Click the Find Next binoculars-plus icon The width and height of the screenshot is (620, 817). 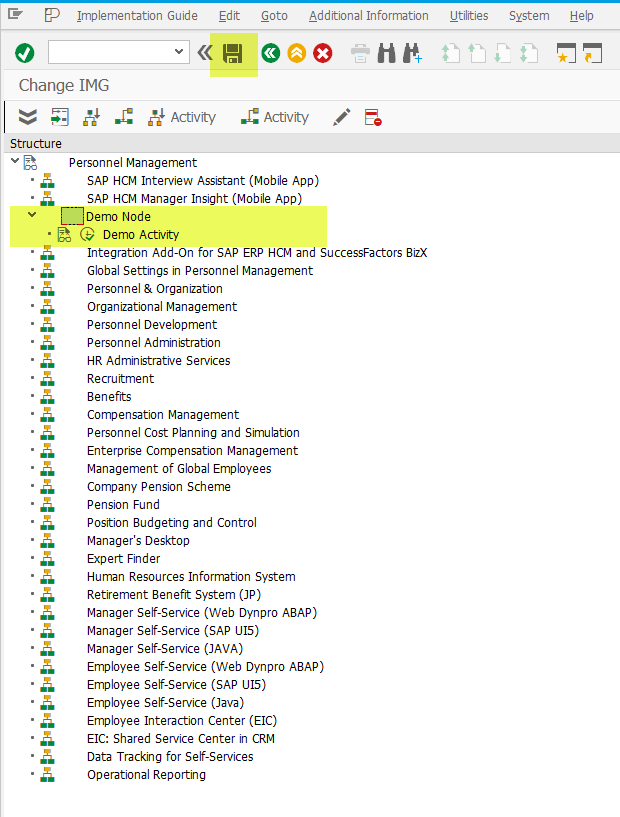412,53
